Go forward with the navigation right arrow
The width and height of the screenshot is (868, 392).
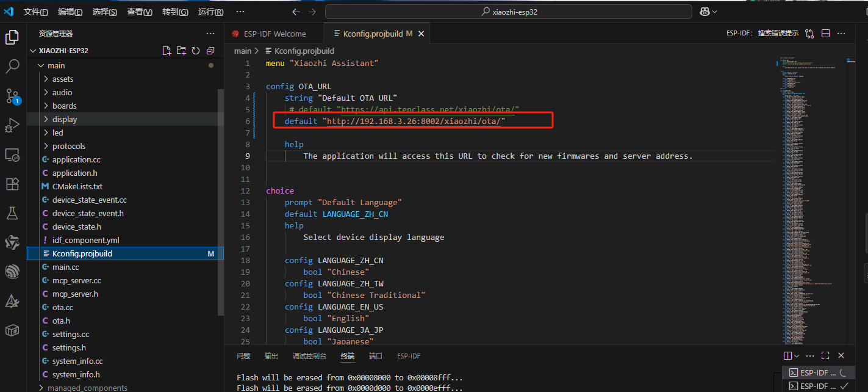click(x=312, y=12)
